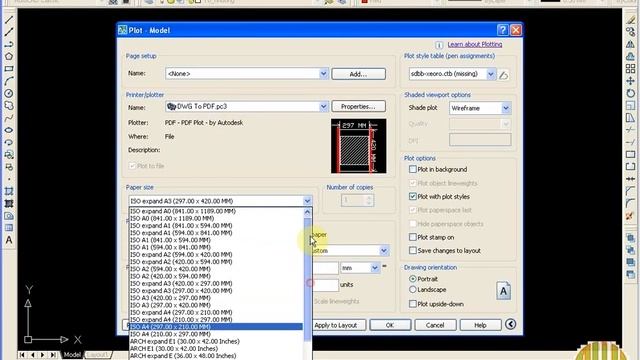Select the Scale tool

click(631, 105)
